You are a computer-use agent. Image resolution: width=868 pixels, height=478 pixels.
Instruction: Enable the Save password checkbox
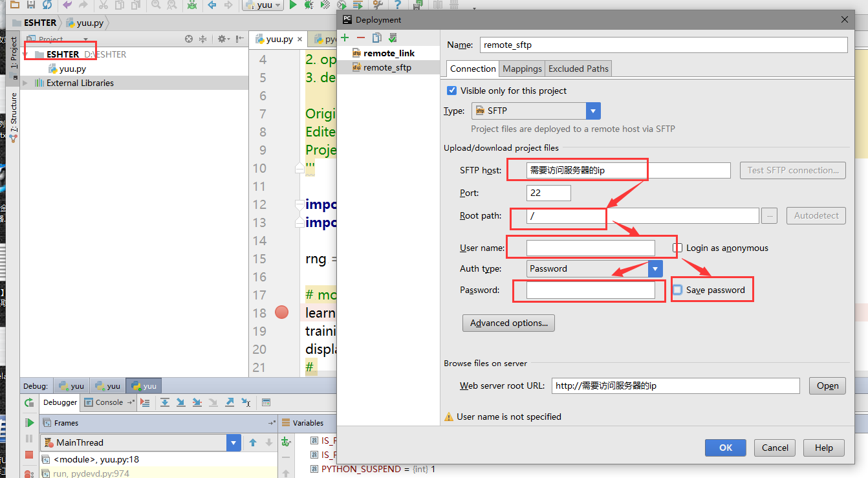pos(677,290)
